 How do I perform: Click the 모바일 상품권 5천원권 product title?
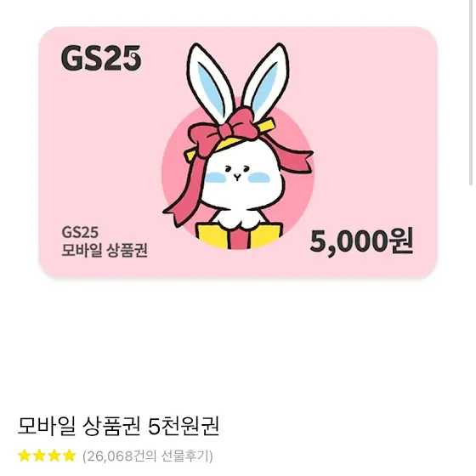point(118,426)
